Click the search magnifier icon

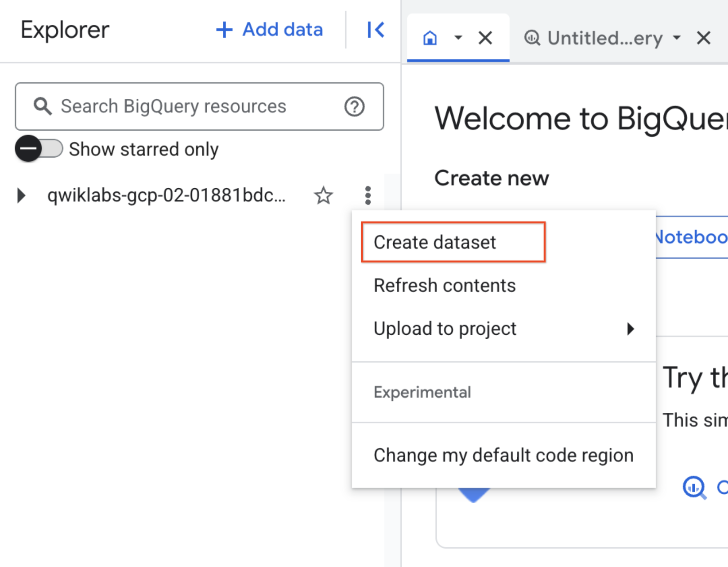pyautogui.click(x=43, y=106)
